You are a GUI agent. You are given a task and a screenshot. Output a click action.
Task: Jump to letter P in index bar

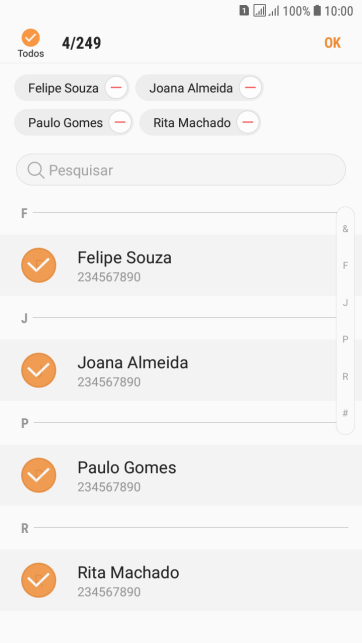tap(345, 340)
